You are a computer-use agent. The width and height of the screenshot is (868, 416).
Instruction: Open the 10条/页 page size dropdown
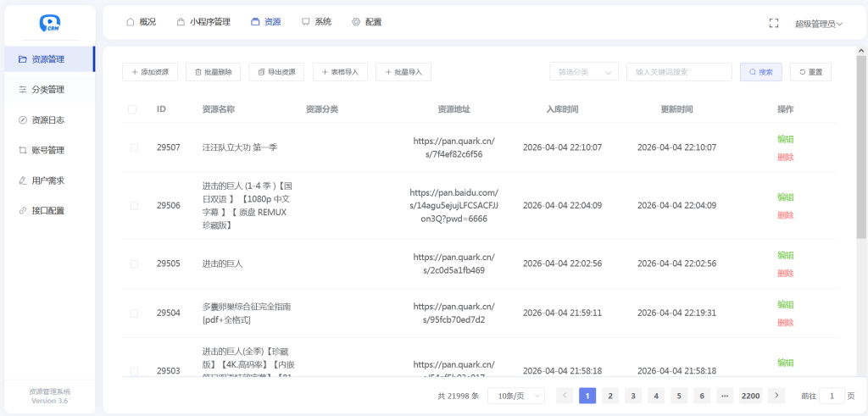click(516, 396)
